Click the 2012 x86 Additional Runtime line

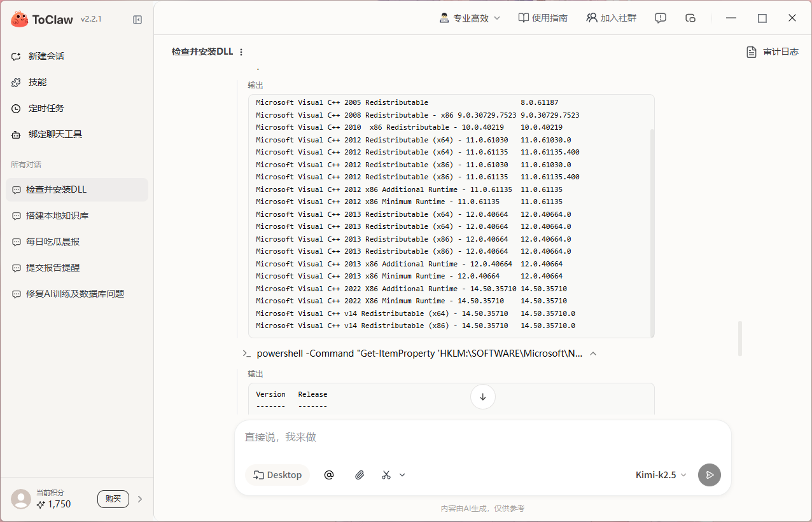[x=409, y=189]
